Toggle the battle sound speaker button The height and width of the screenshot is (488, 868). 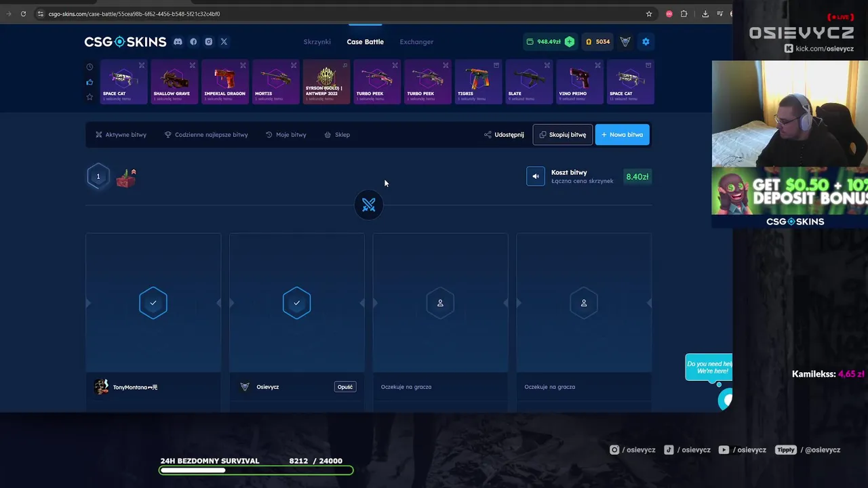(x=536, y=177)
